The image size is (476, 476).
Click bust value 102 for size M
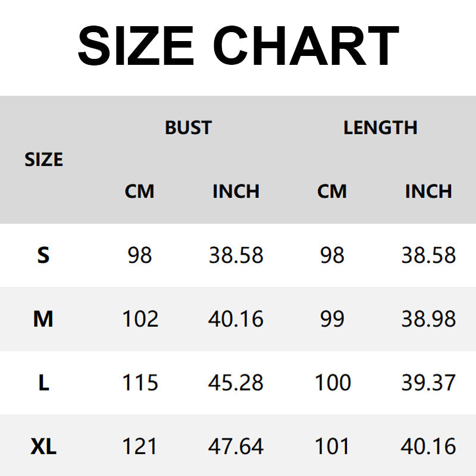[x=140, y=320]
